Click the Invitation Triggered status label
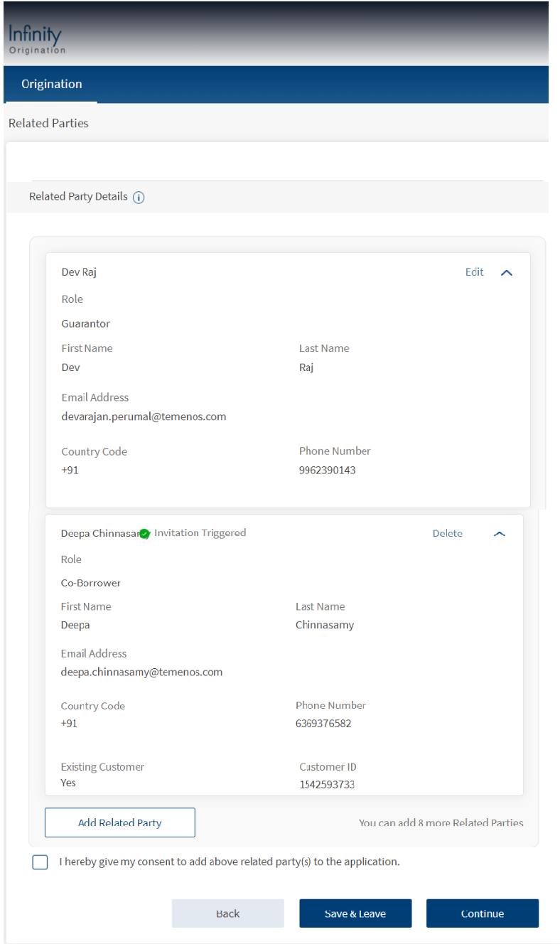 [200, 533]
